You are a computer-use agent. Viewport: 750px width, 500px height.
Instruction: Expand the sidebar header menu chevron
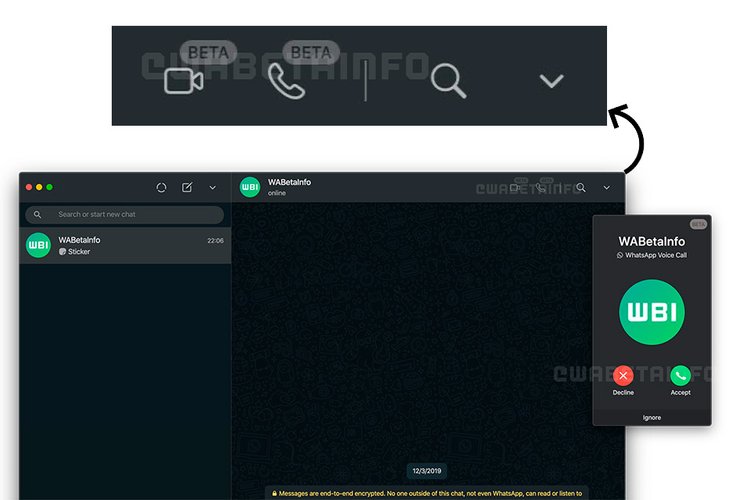click(x=212, y=188)
